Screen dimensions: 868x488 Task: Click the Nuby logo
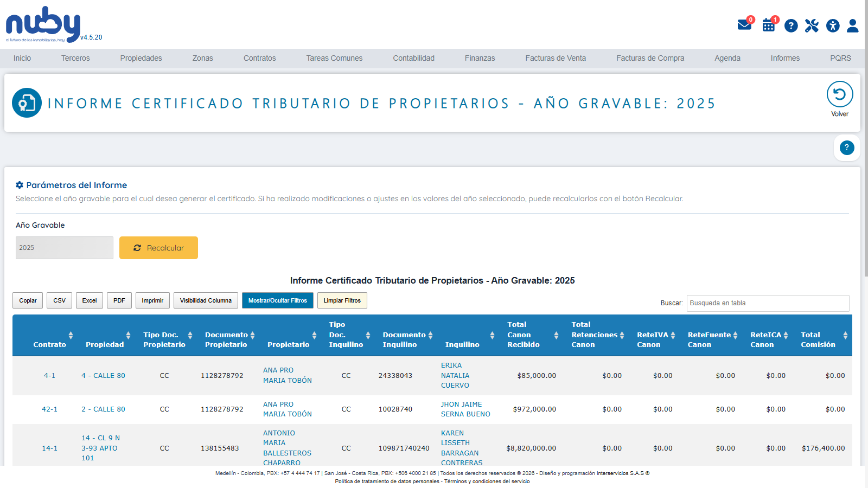tap(43, 24)
